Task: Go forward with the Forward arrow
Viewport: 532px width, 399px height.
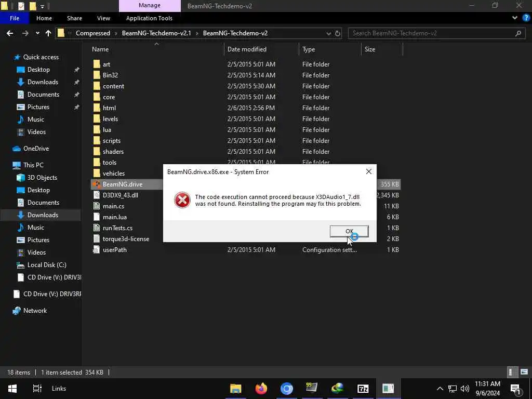Action: tap(25, 33)
